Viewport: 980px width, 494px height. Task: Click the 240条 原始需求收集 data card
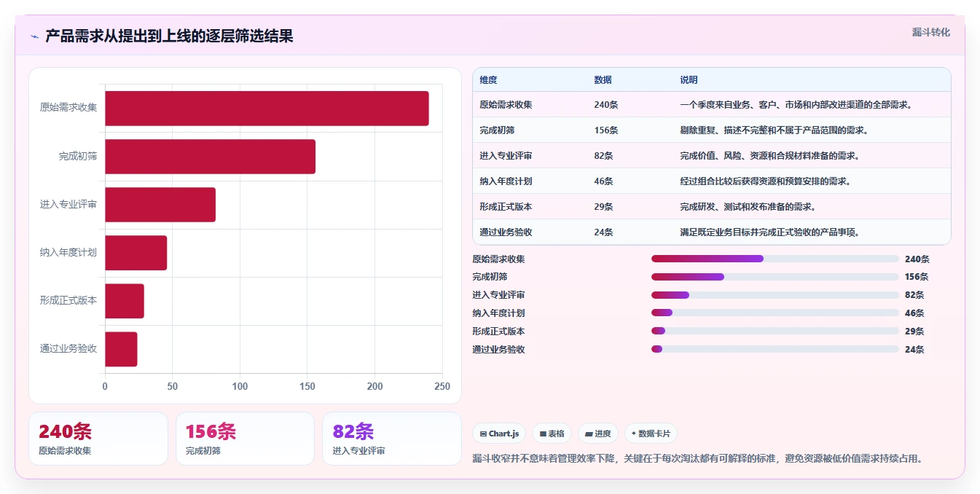coord(98,439)
